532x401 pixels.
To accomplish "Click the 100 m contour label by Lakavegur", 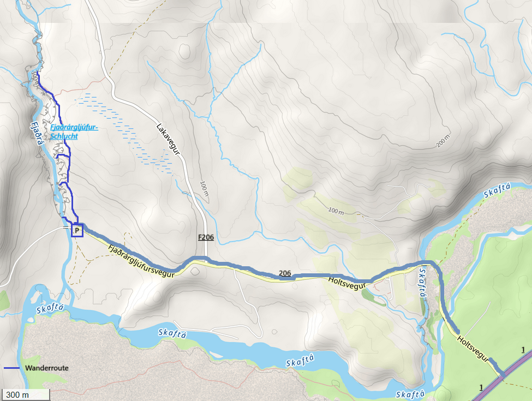I will tap(204, 188).
